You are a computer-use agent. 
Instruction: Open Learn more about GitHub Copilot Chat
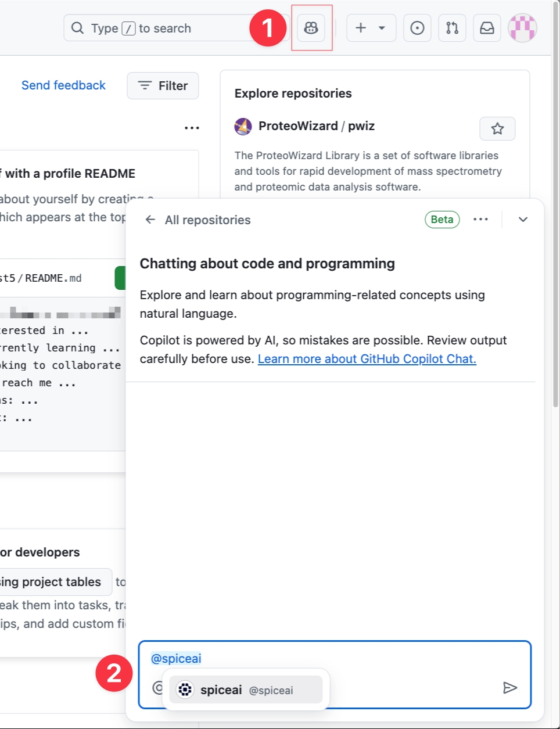(367, 359)
